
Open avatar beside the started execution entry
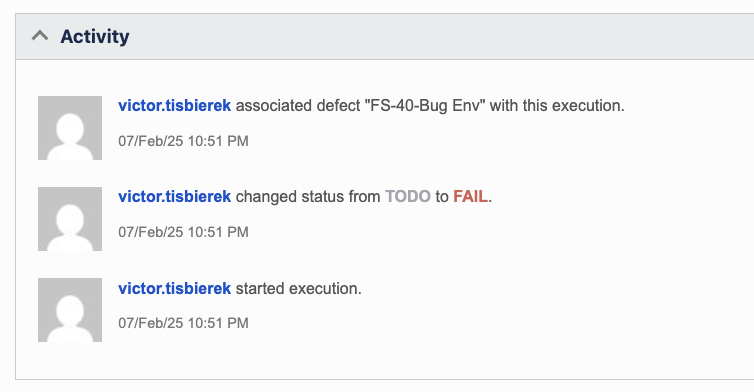[70, 310]
